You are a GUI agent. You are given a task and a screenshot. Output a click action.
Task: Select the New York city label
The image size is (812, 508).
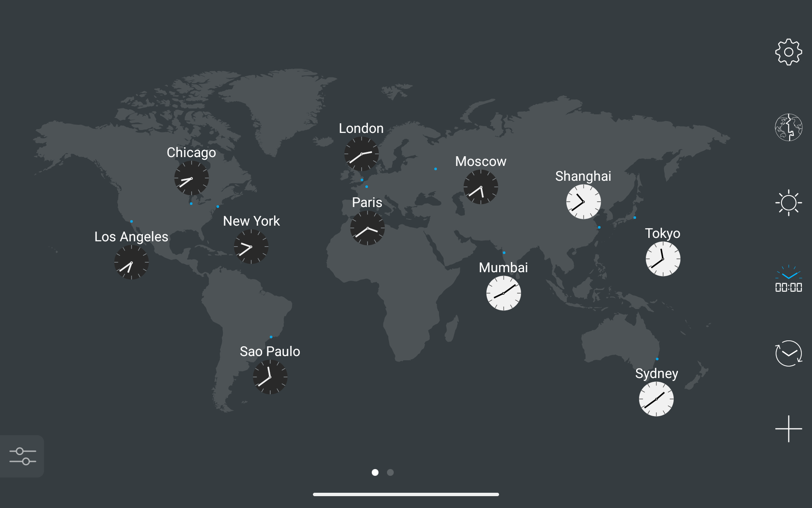pos(251,221)
